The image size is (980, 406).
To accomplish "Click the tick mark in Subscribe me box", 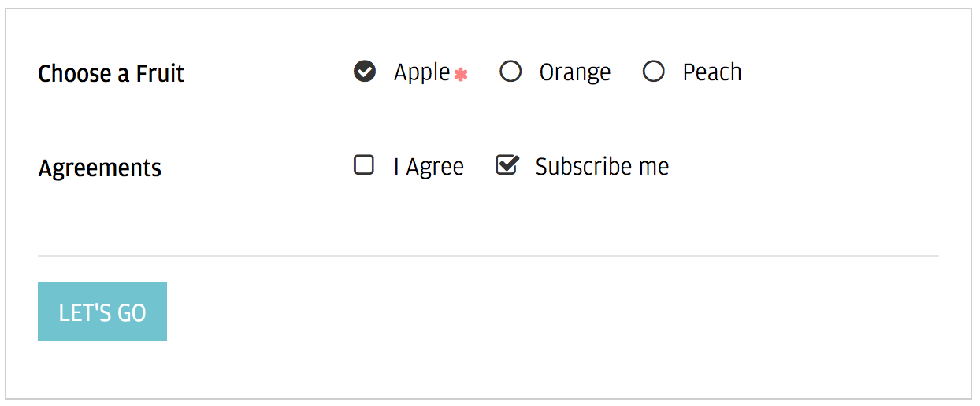I will (x=508, y=163).
